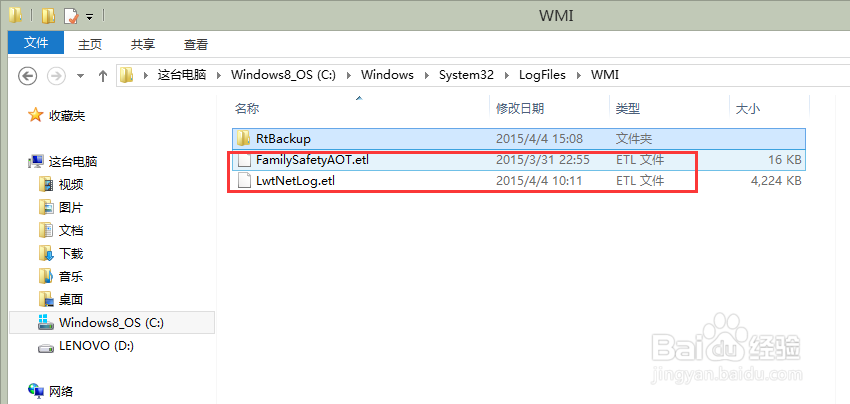Open the 网络 (Network) item in sidebar

tap(61, 391)
